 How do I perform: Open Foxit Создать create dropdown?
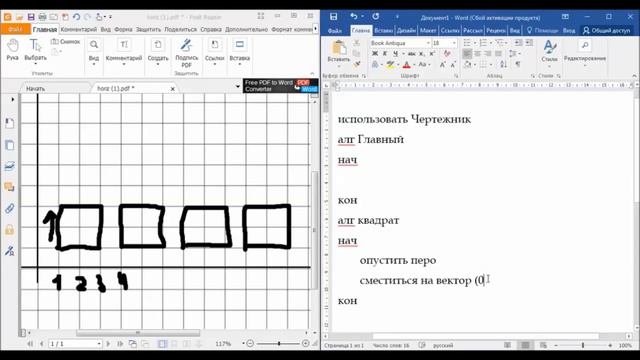coord(158,52)
